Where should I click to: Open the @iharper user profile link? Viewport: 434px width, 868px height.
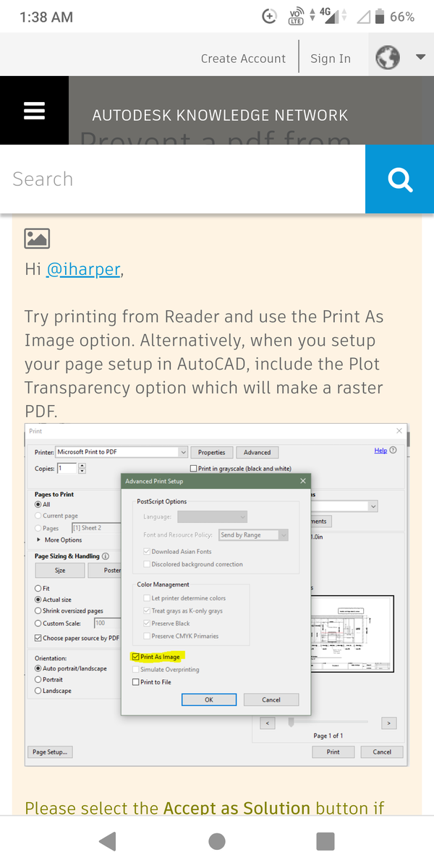coord(83,269)
